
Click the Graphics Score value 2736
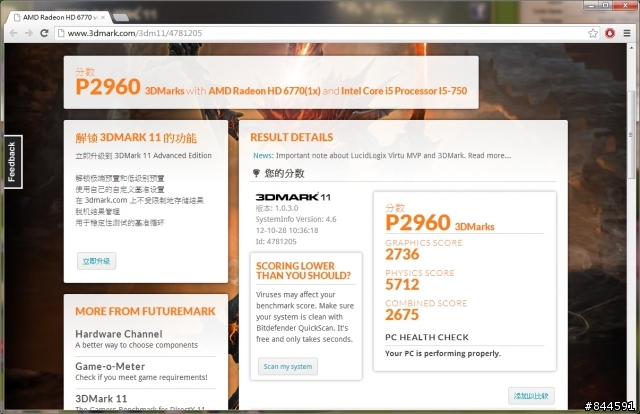[402, 254]
